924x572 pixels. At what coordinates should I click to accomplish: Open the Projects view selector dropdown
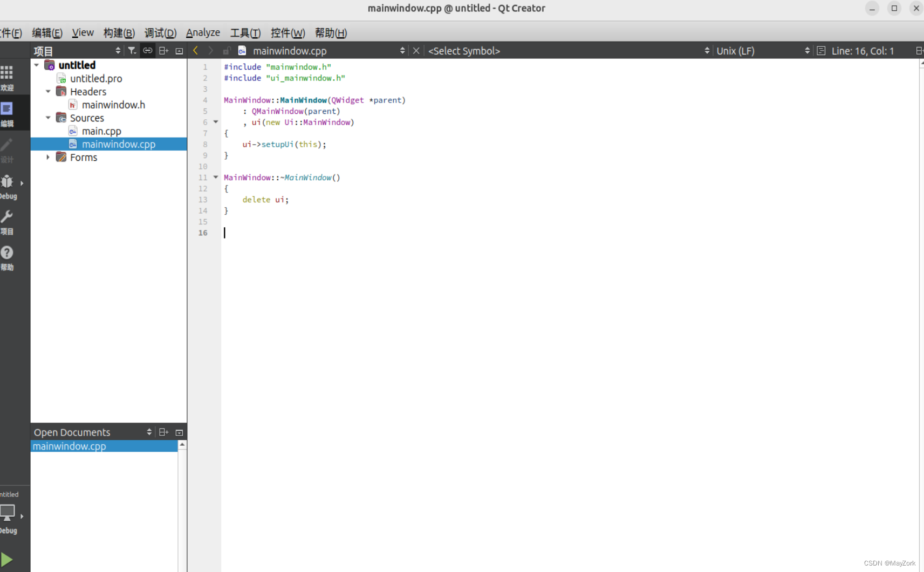click(x=77, y=51)
